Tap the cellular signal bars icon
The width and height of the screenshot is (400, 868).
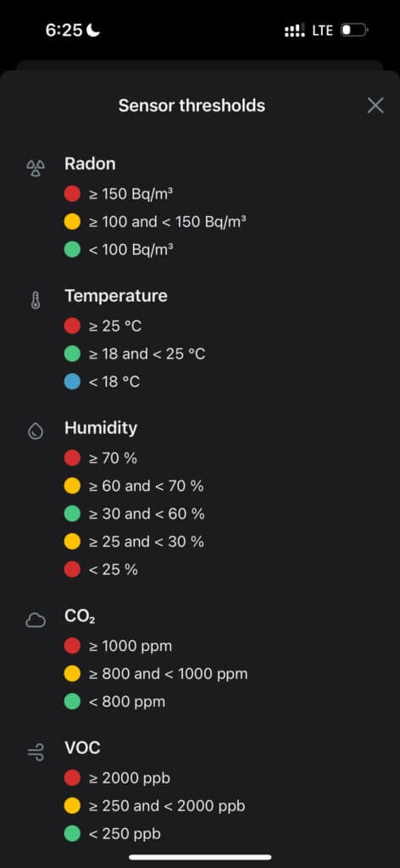[295, 31]
